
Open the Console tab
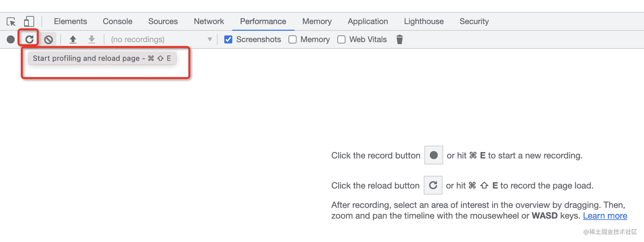pyautogui.click(x=117, y=22)
